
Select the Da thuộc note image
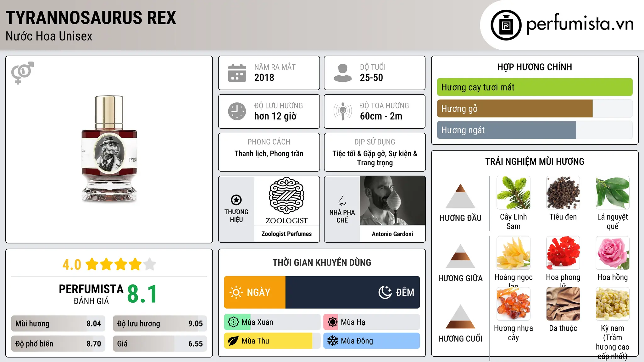pos(563,304)
